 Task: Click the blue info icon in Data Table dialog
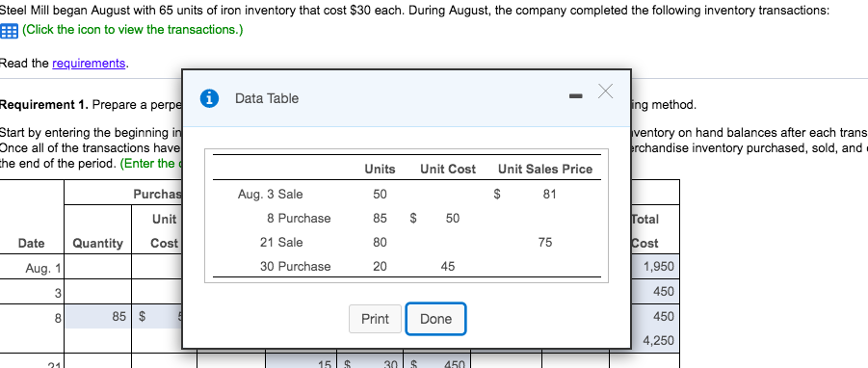pos(209,98)
